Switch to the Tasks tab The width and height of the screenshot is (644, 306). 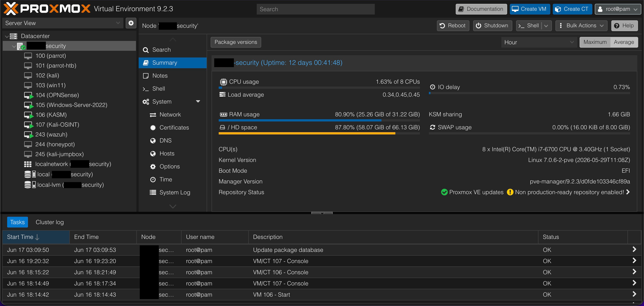coord(17,222)
